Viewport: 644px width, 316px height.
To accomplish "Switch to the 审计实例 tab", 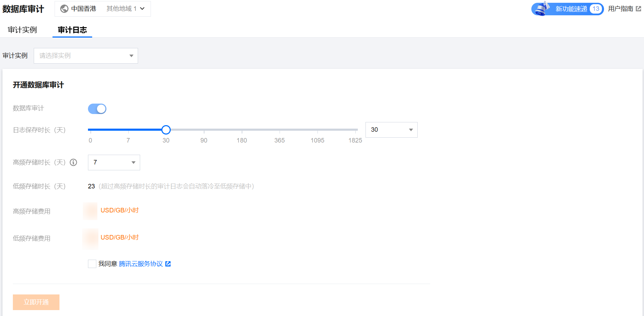I will (22, 30).
